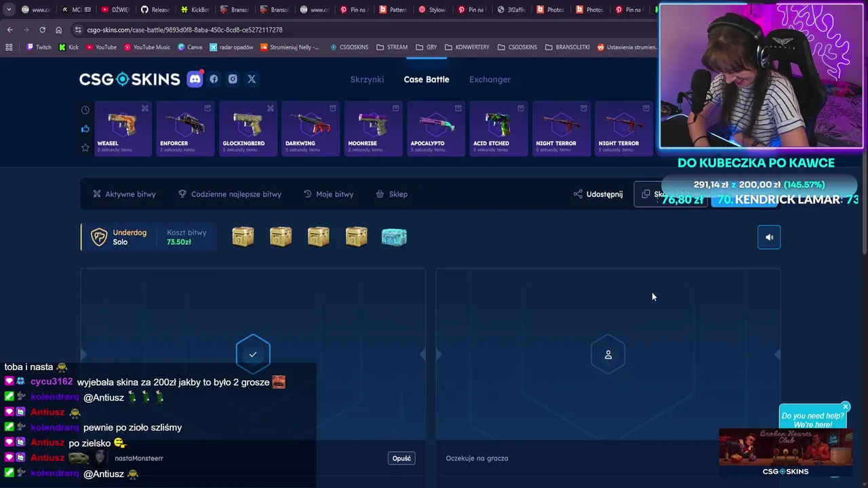The image size is (868, 488).
Task: Go back in browser history
Action: (9, 30)
